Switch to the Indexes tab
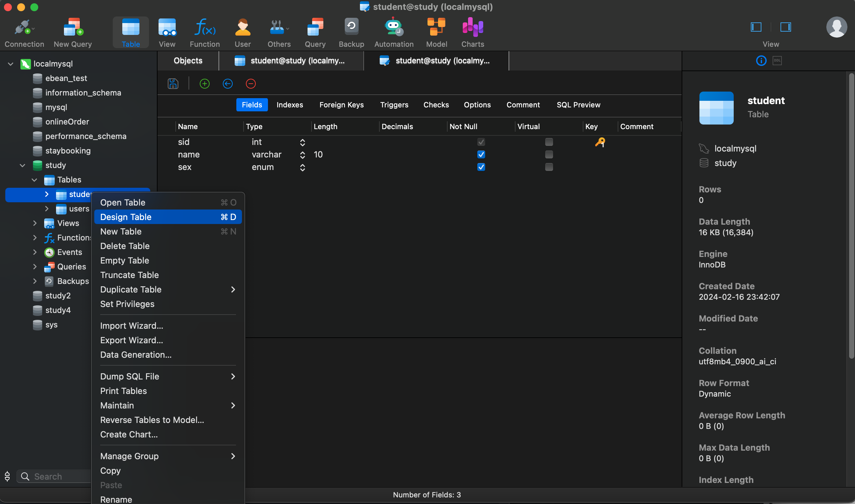The height and width of the screenshot is (504, 855). 289,105
